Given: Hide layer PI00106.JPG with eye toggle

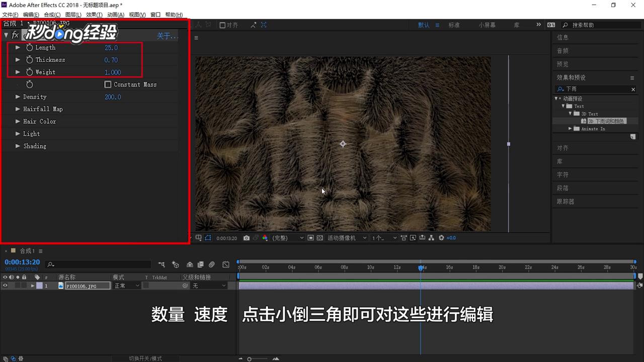Looking at the screenshot, I should tap(5, 286).
